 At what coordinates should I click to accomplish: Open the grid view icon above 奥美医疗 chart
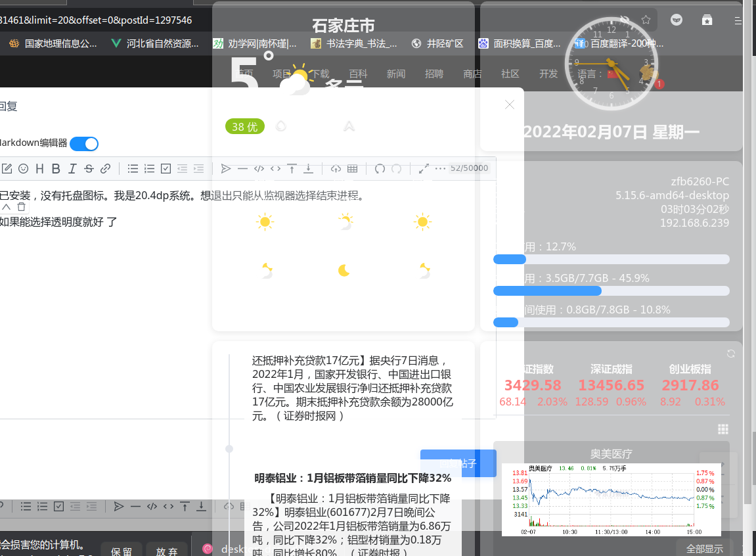click(x=723, y=429)
